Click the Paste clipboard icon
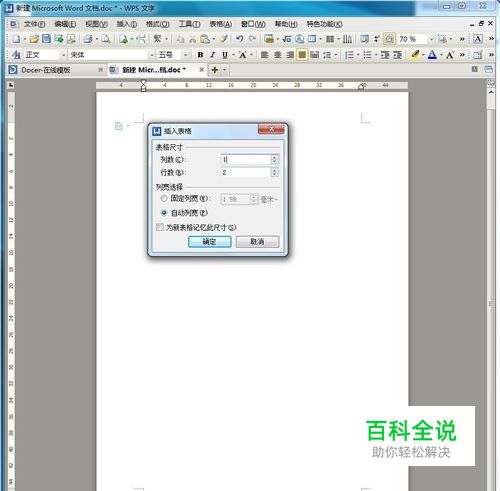The width and height of the screenshot is (500, 491). tap(205, 39)
